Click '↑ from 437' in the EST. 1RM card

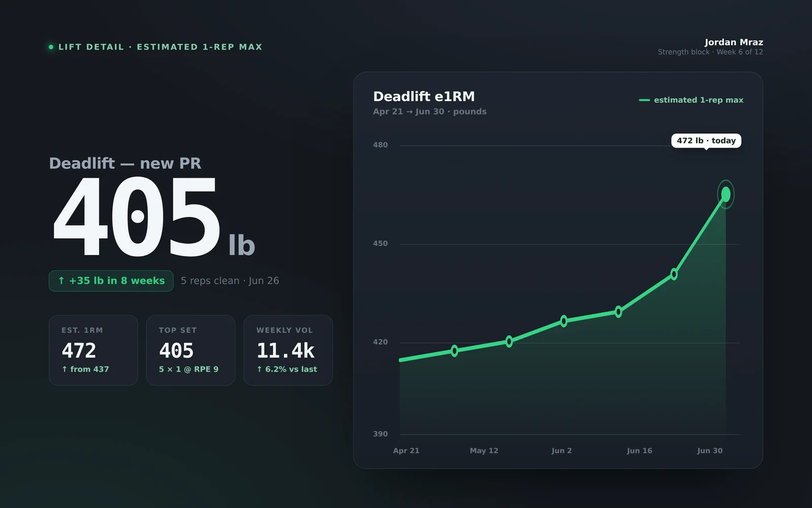[x=85, y=369]
